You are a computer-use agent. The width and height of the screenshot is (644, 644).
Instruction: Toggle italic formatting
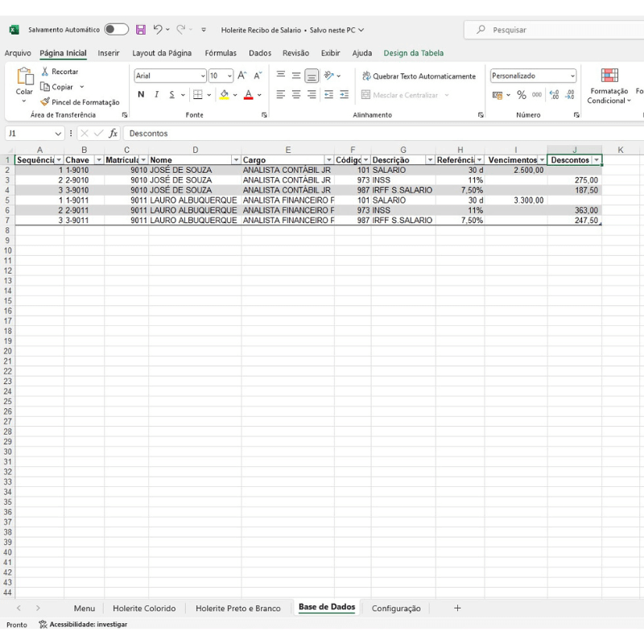click(156, 95)
